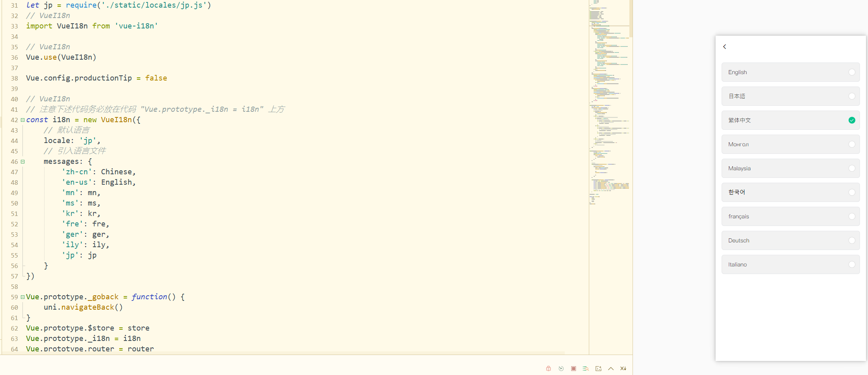Image resolution: width=868 pixels, height=375 pixels.
Task: Collapse the code fold at line 42
Action: [x=23, y=120]
